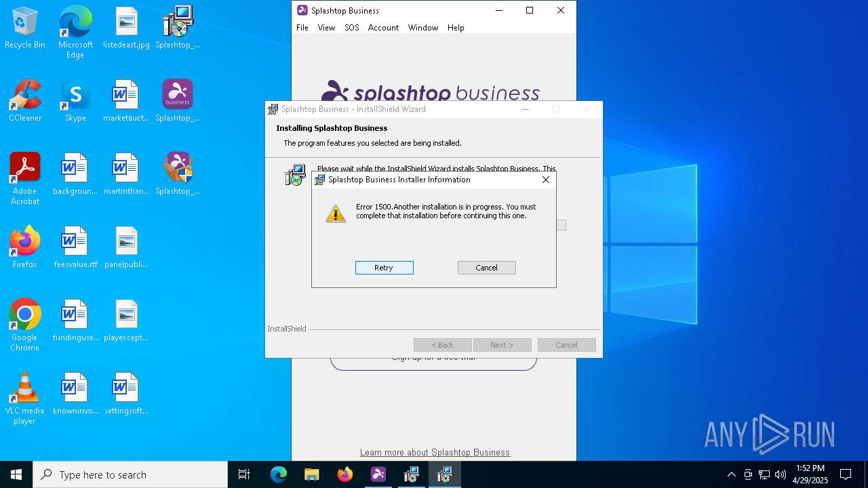Open Edge from the taskbar
The image size is (868, 488).
[x=279, y=474]
